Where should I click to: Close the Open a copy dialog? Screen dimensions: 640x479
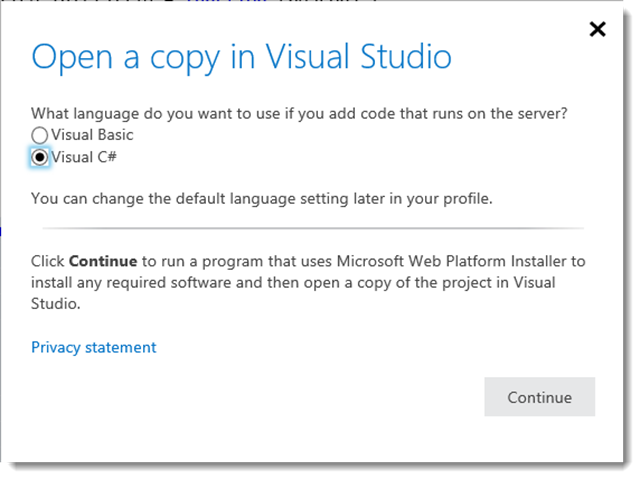click(598, 29)
